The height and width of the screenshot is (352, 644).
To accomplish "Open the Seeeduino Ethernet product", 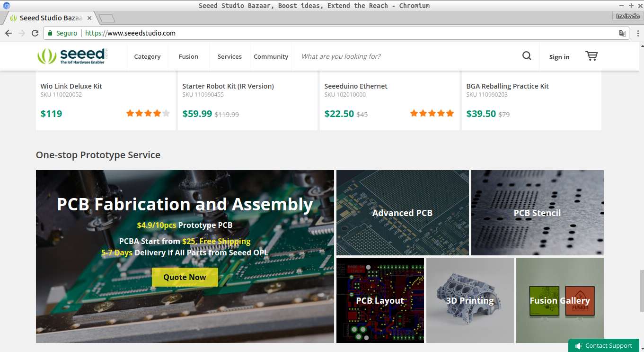I will (356, 86).
